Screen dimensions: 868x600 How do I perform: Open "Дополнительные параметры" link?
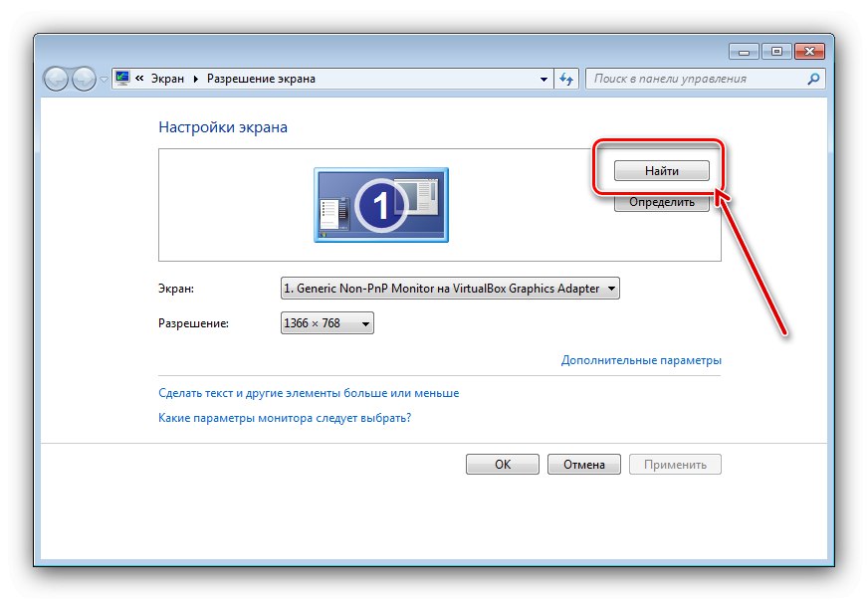[x=641, y=360]
